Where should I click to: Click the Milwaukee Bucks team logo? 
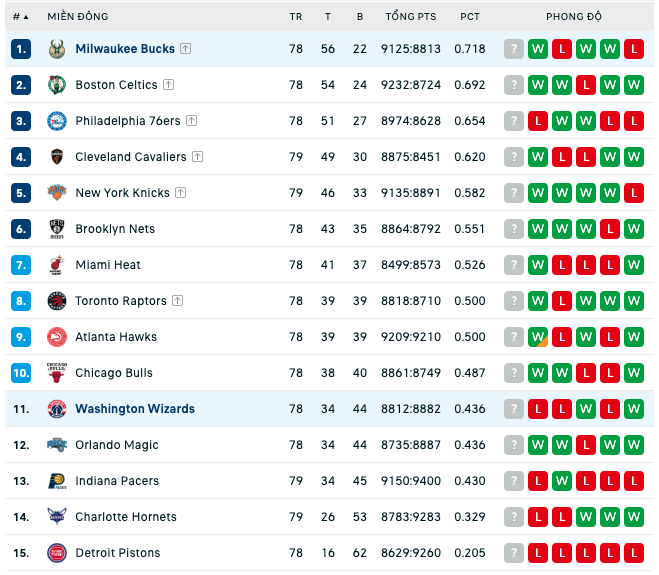(x=57, y=49)
